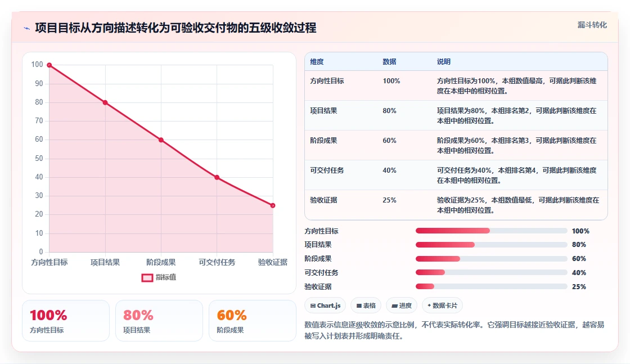The image size is (630, 364).
Task: Click the 方向性目标 progress bar at 100%
Action: click(x=491, y=231)
